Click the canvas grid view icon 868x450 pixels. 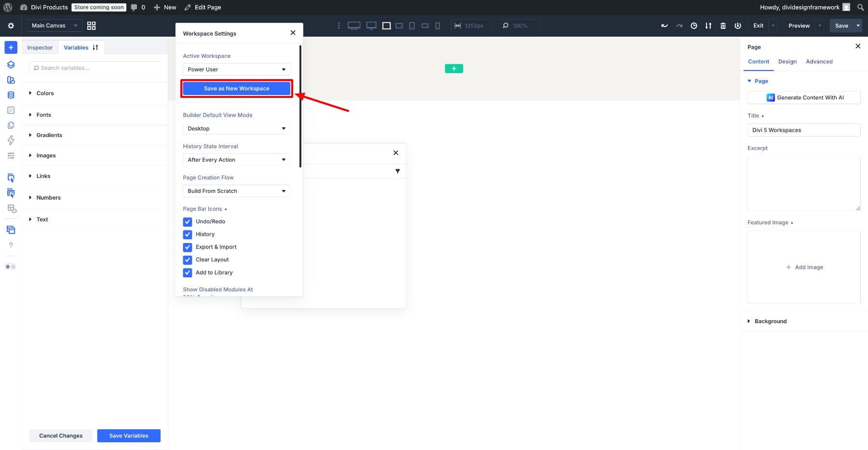click(91, 26)
